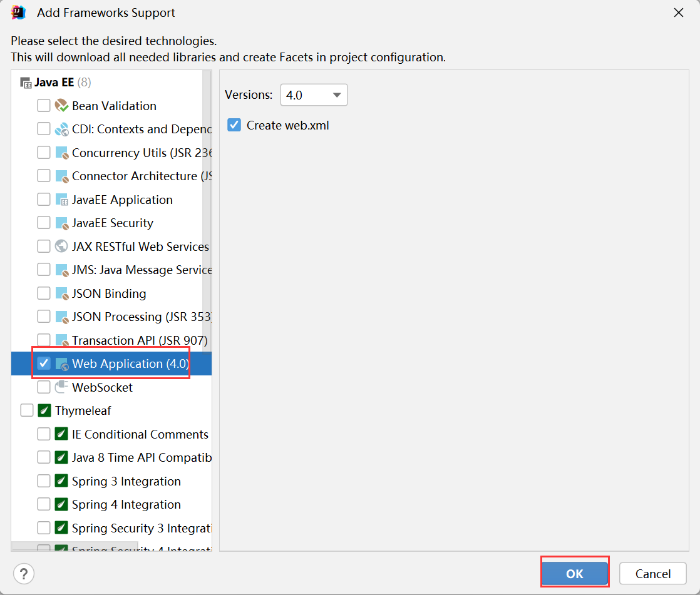700x595 pixels.
Task: Click the JMS Java Message Service icon
Action: click(x=61, y=270)
